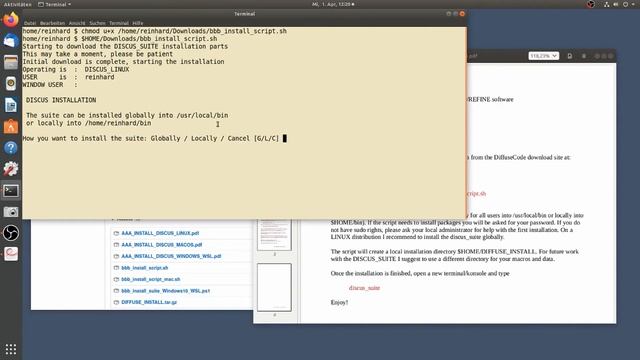640x360 pixels.
Task: Select the upper page thumbnail in PDF sidebar
Action: (274, 234)
